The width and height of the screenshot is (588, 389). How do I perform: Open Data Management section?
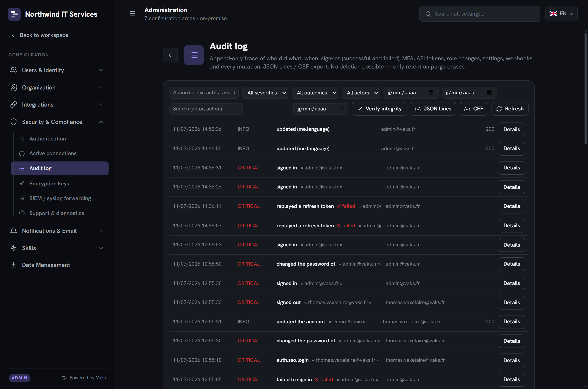[x=57, y=265]
